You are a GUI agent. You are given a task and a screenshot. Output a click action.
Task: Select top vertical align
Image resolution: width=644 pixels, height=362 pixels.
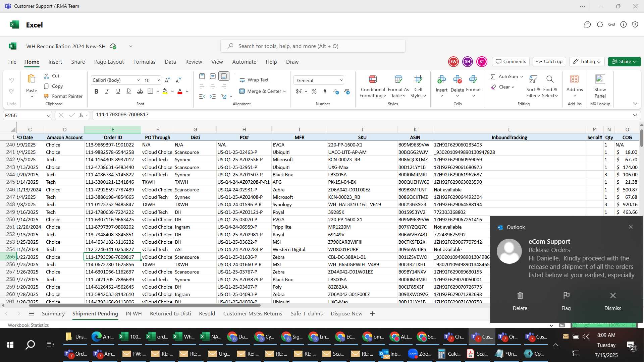202,76
